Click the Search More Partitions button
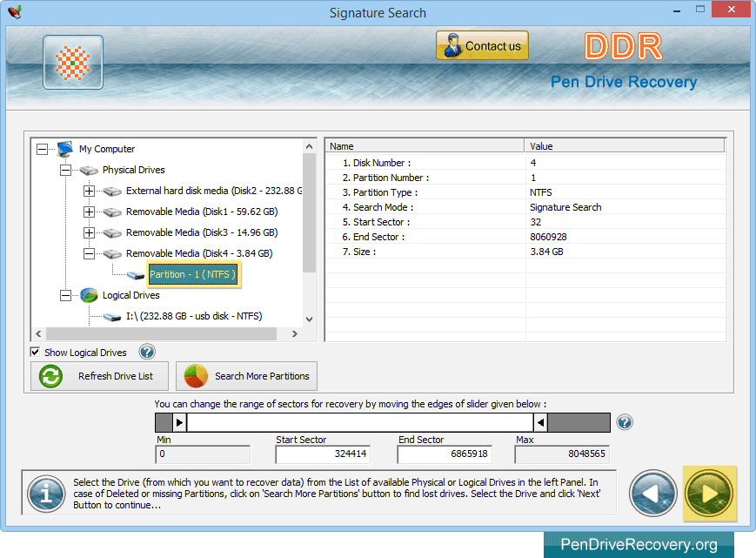The width and height of the screenshot is (756, 558). 246,376
